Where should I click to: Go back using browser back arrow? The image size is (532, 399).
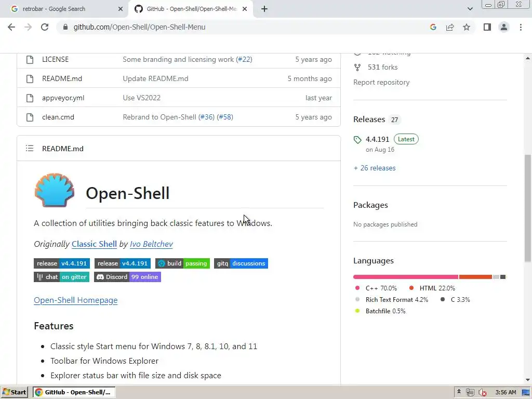[11, 27]
